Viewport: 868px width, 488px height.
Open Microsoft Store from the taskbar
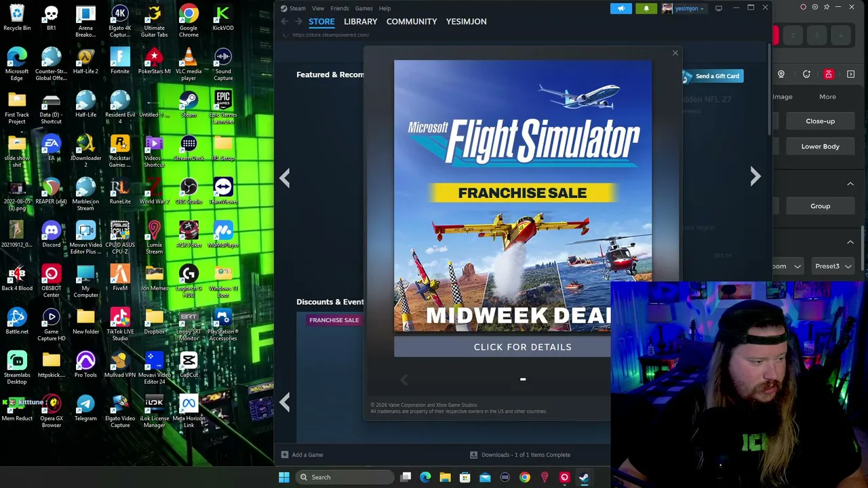[x=465, y=477]
